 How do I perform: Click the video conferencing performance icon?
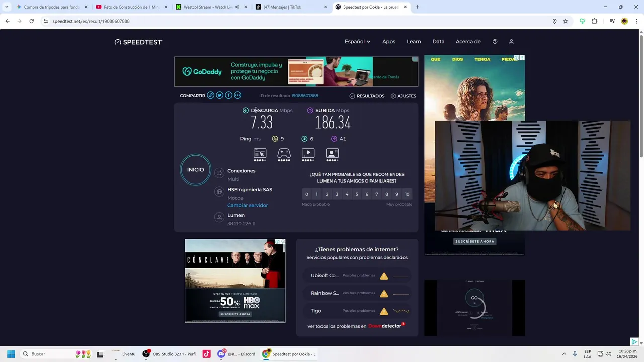[x=332, y=153]
